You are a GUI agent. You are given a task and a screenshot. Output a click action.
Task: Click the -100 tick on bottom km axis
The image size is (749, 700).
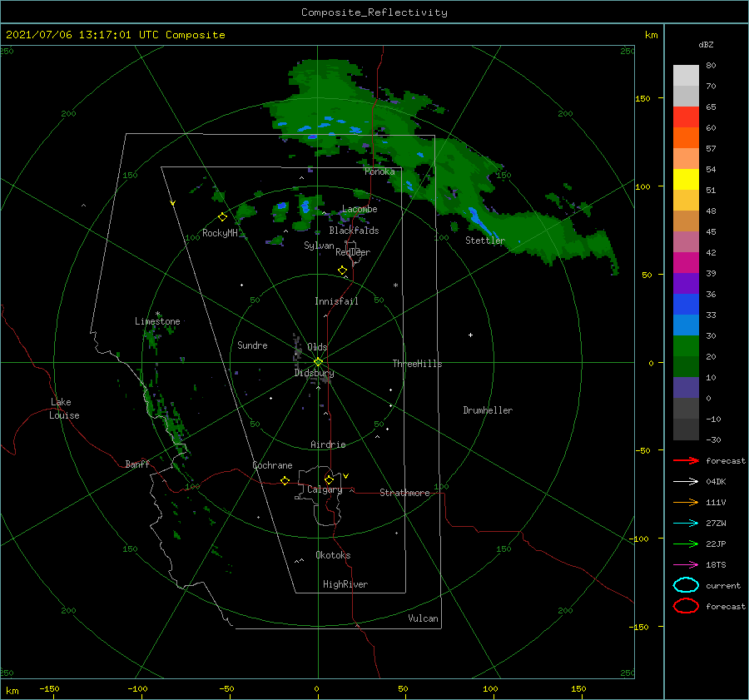pos(137,688)
